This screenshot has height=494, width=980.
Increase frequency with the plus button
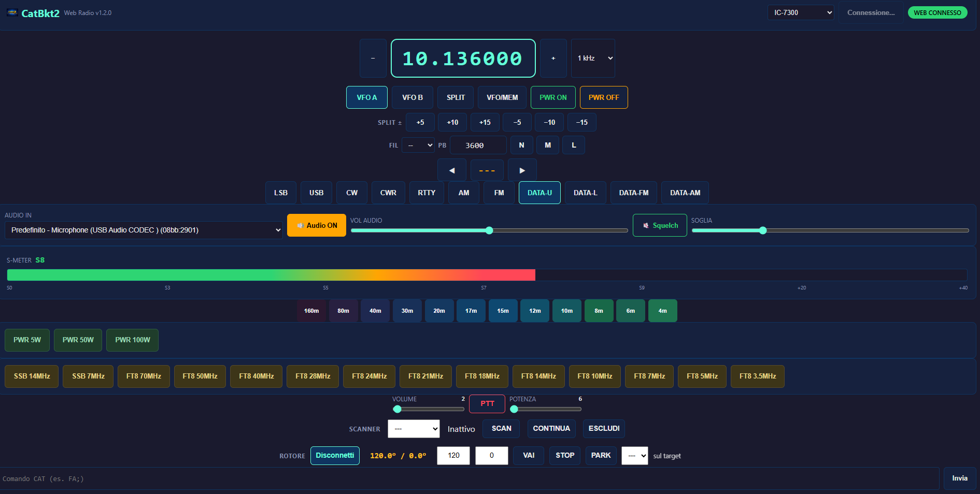(553, 58)
